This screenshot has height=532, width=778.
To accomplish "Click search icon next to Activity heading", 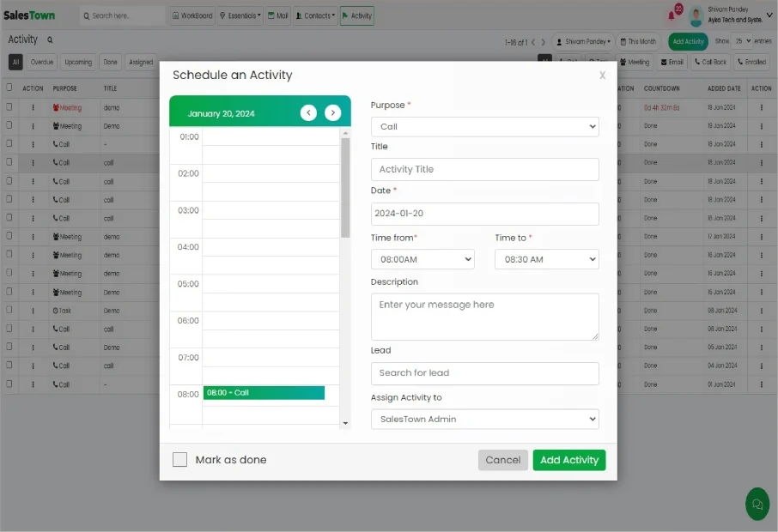I will (50, 39).
